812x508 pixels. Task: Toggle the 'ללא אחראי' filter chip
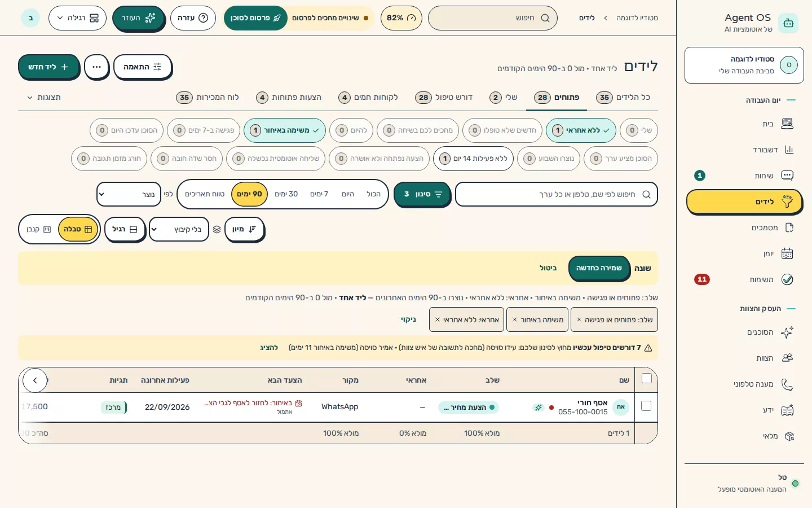(x=581, y=130)
